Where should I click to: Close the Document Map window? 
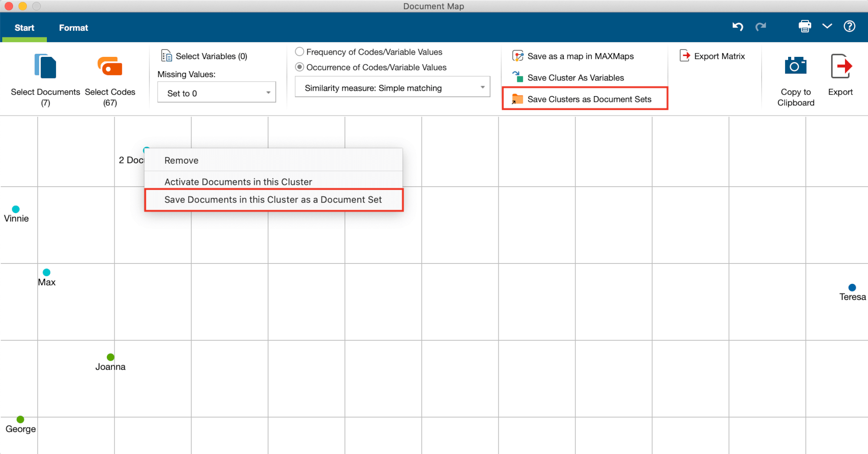click(x=8, y=6)
